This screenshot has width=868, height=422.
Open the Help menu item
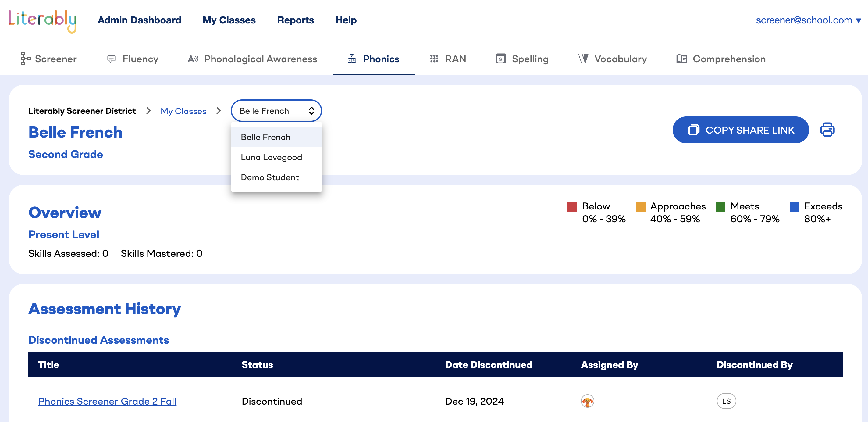(x=346, y=20)
